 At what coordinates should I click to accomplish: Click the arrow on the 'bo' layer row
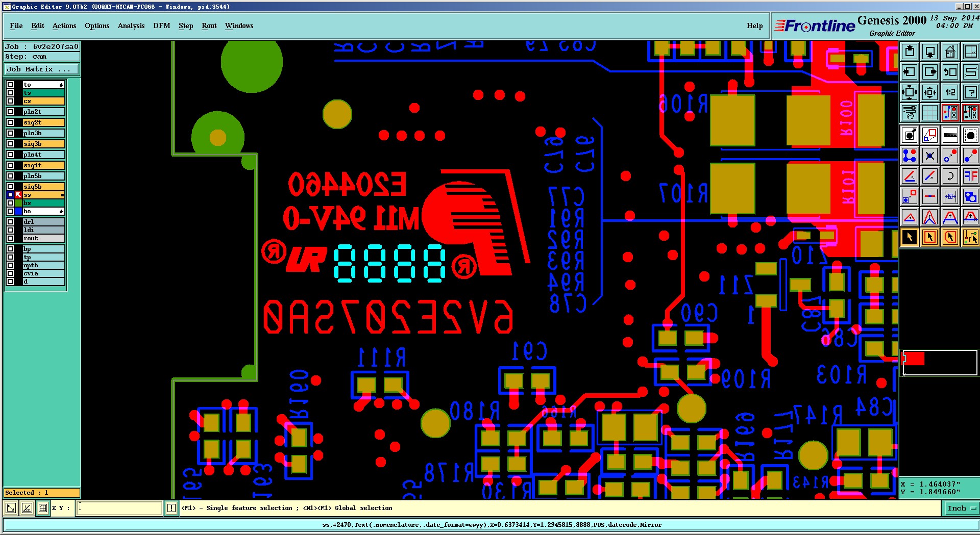61,211
